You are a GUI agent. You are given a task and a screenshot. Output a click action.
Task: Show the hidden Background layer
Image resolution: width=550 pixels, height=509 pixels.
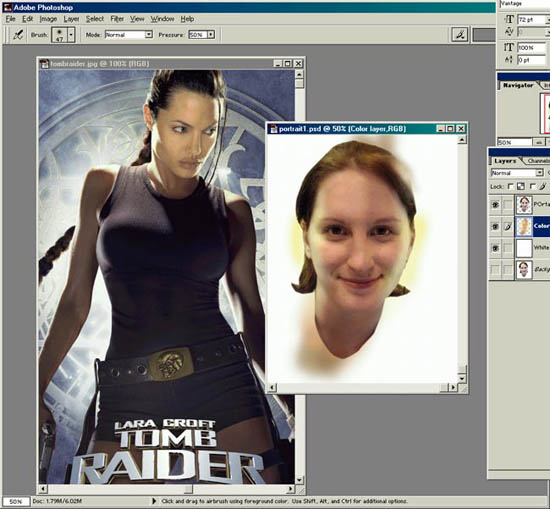pyautogui.click(x=495, y=270)
